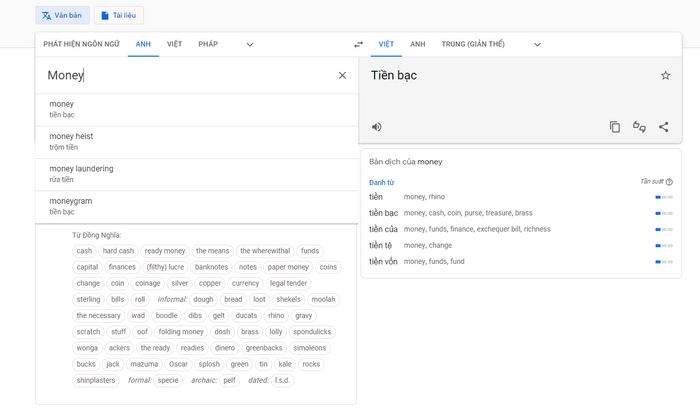Click the 'folding money' synonym chip
The image size is (700, 408).
pyautogui.click(x=181, y=332)
